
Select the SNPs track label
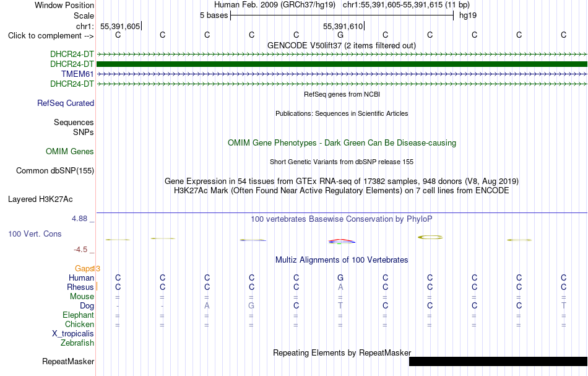[84, 132]
